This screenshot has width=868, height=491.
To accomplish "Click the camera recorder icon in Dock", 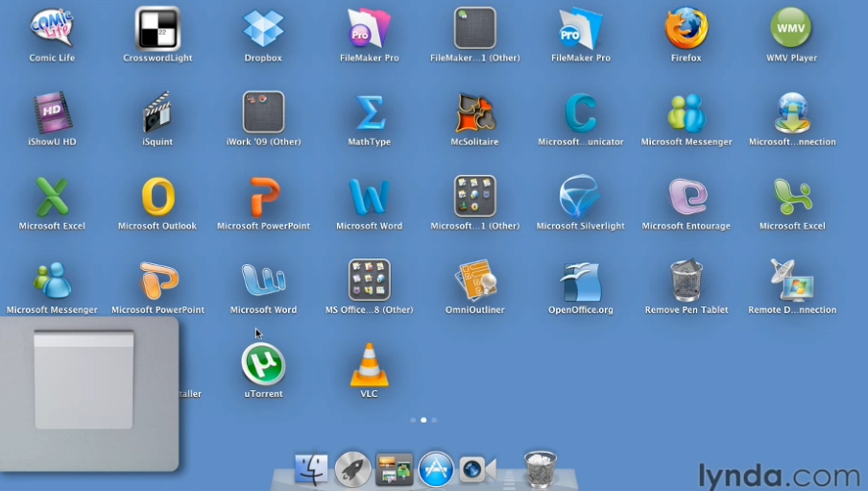I will [x=477, y=470].
